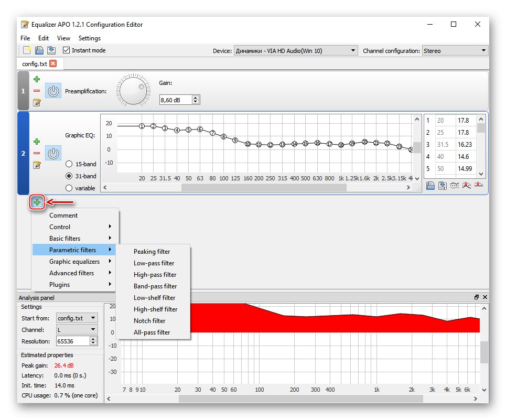
Task: Click the Preamplification gain dial
Action: [133, 90]
